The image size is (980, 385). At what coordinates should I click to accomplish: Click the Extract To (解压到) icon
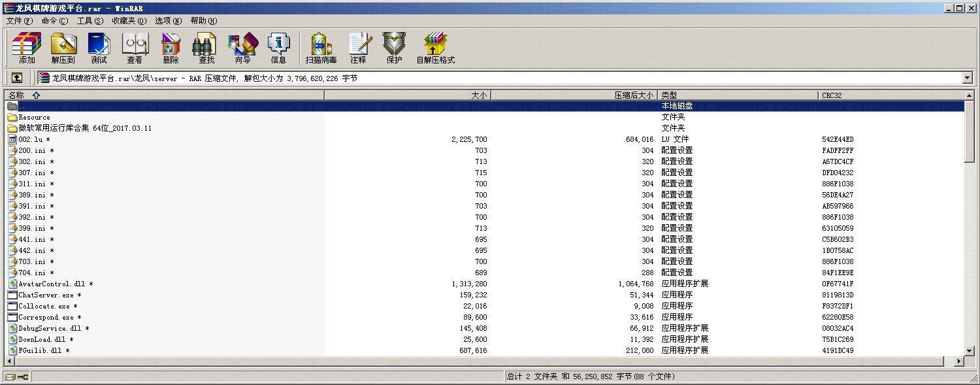click(x=63, y=48)
